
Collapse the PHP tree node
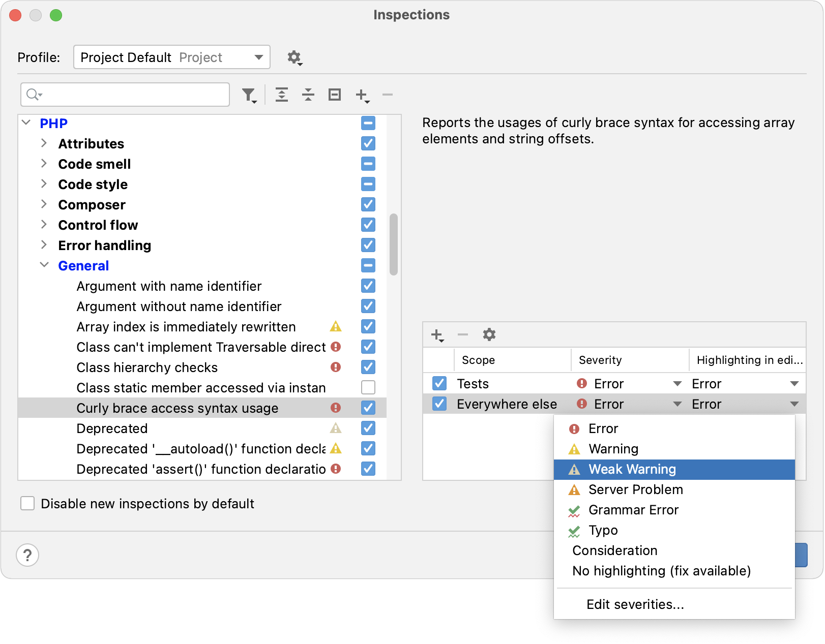[26, 123]
